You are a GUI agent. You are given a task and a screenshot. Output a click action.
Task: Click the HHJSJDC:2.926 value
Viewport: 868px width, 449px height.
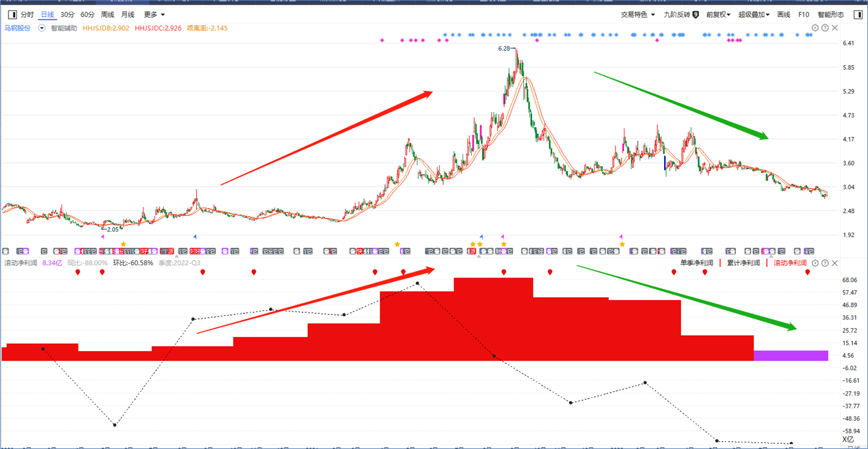[x=158, y=28]
